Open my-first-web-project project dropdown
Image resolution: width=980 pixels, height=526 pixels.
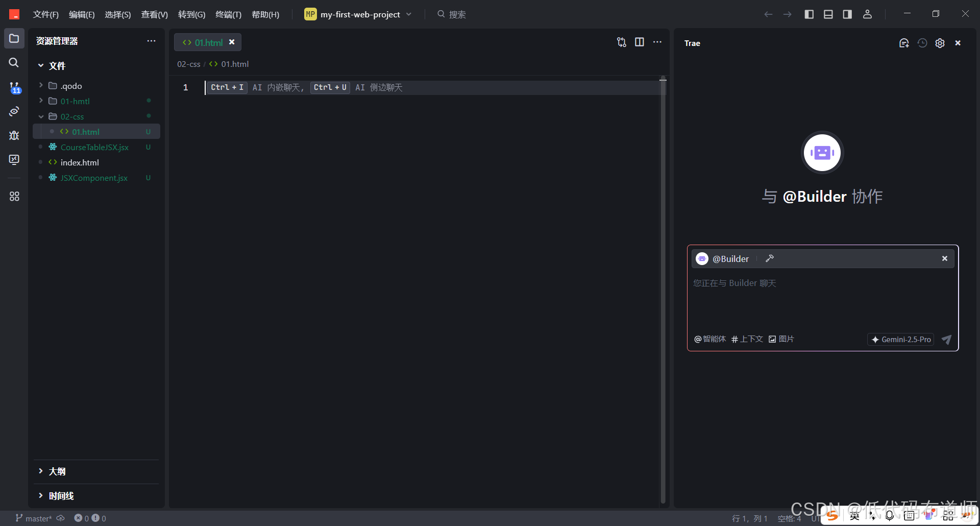pos(358,14)
